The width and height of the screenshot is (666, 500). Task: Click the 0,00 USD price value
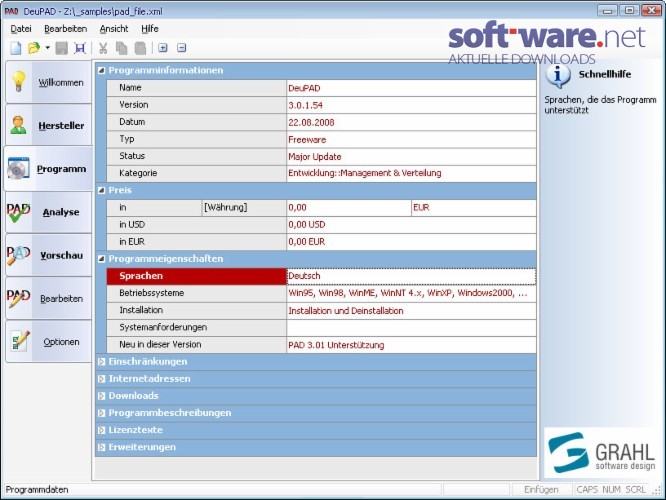pos(411,225)
